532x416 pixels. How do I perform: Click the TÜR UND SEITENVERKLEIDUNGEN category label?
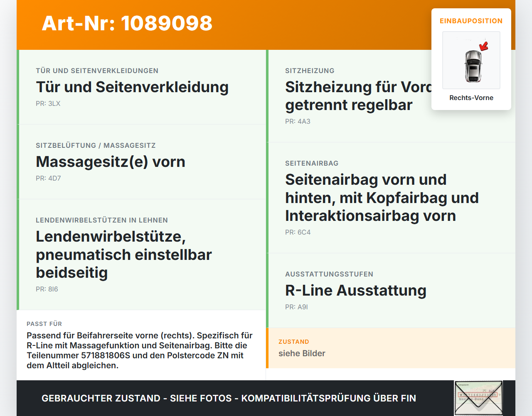[97, 71]
